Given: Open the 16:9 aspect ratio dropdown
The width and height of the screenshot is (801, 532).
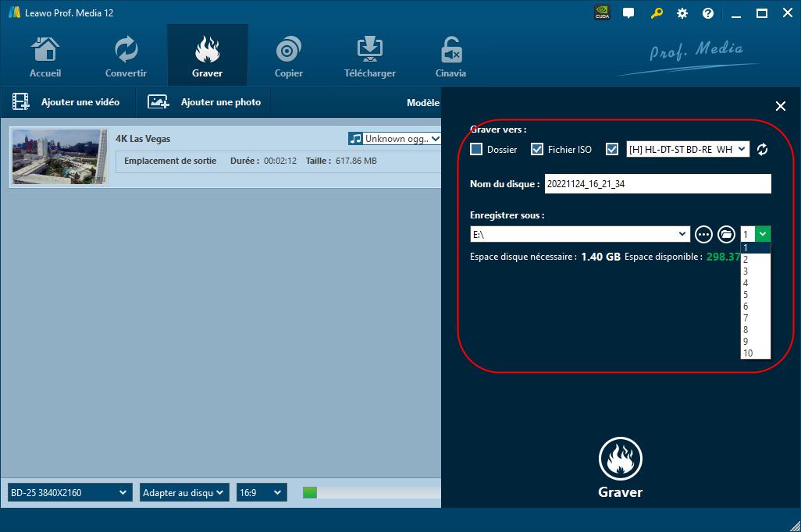Looking at the screenshot, I should (x=262, y=492).
